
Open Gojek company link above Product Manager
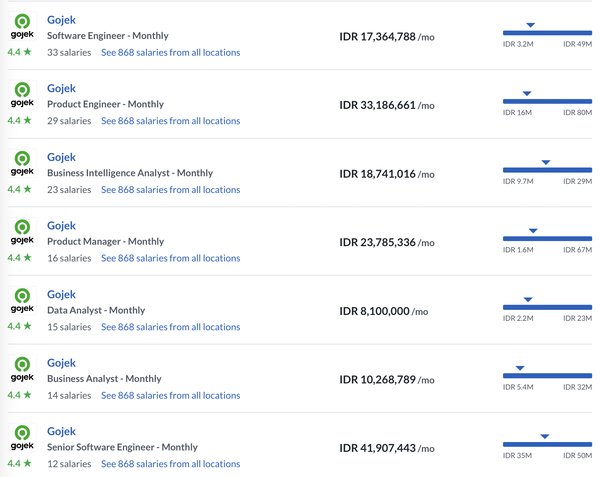point(61,226)
